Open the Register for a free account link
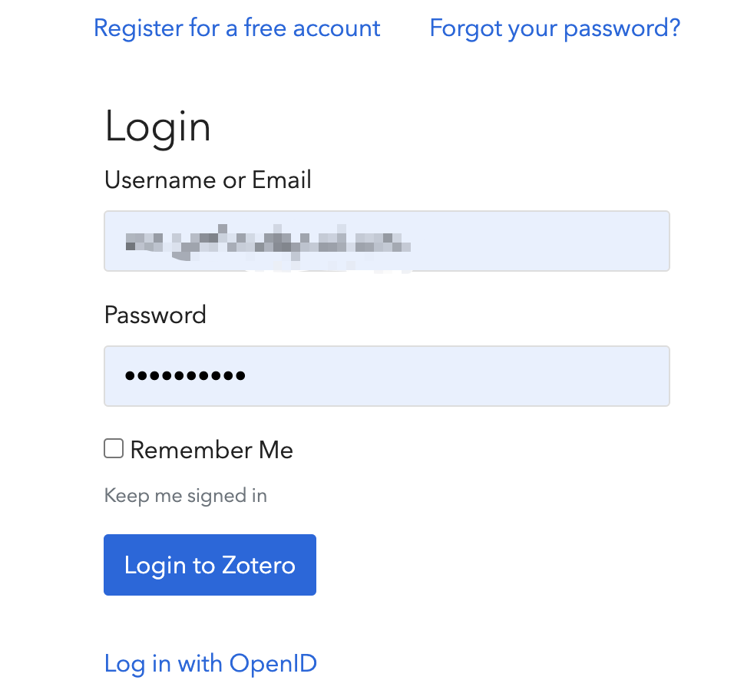The height and width of the screenshot is (700, 734). [x=236, y=28]
